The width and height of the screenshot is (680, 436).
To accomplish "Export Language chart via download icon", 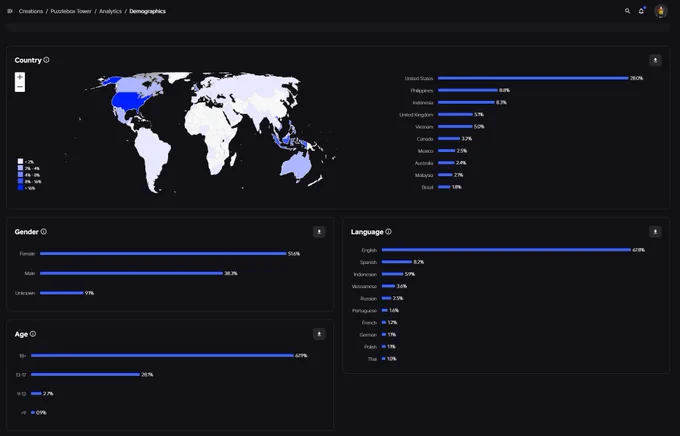I will pos(655,232).
